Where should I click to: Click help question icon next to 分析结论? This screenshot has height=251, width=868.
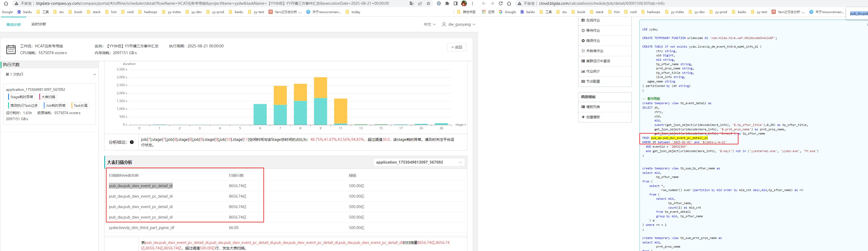[132, 142]
